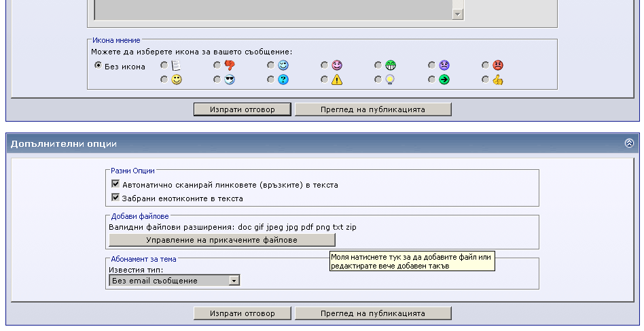Screen dimensions: 644x331
Task: Collapse the 'Допълнителни опции' panel
Action: [x=629, y=143]
